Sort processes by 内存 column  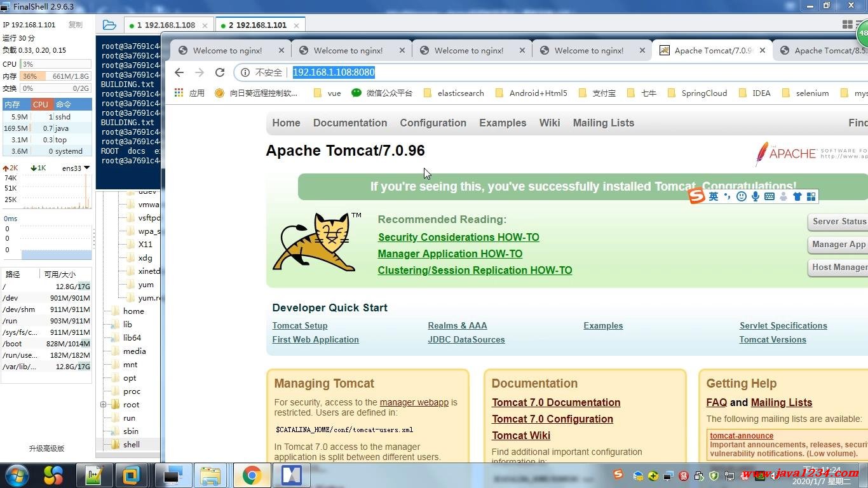tap(16, 104)
